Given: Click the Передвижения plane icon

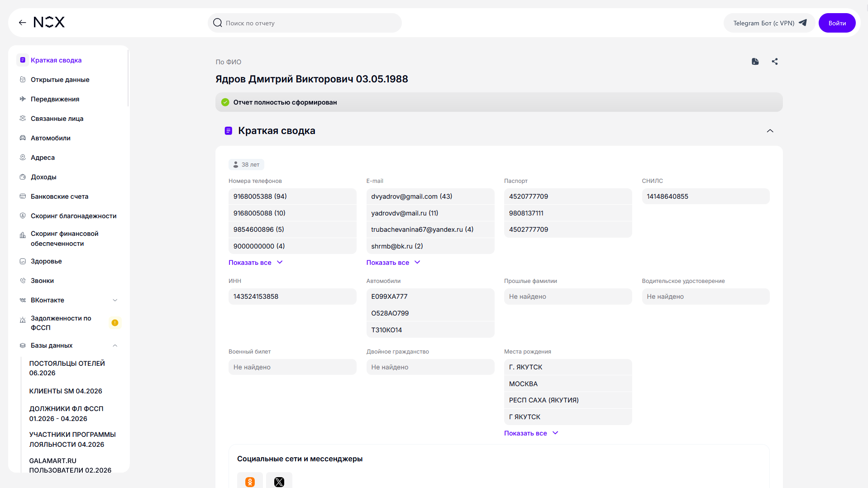Looking at the screenshot, I should pos(23,99).
